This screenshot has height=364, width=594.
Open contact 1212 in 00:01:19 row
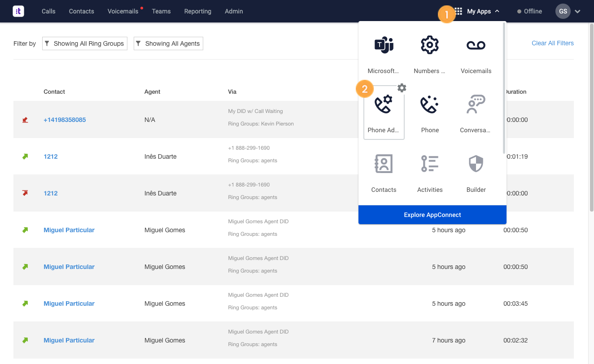tap(51, 156)
